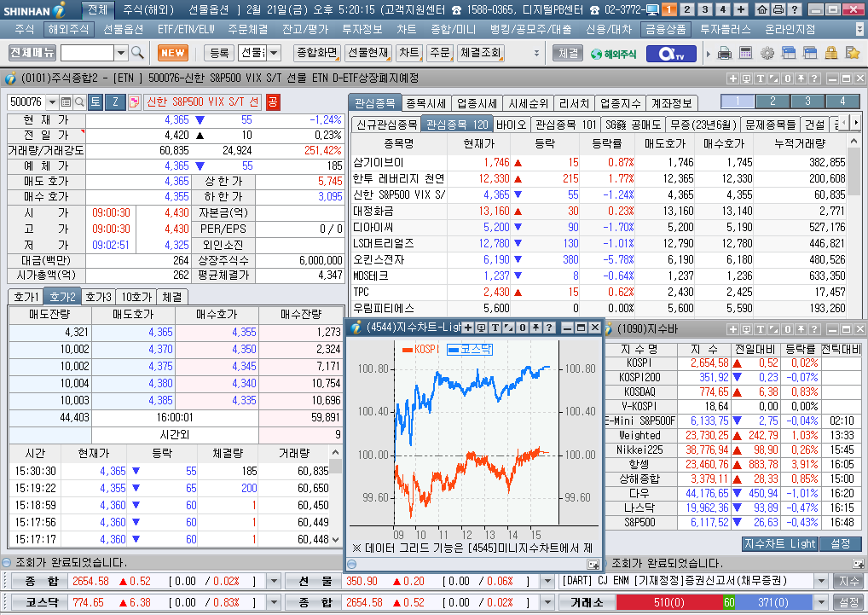Select watchlist panel page 3
Image resolution: width=868 pixels, height=615 pixels.
click(x=807, y=102)
